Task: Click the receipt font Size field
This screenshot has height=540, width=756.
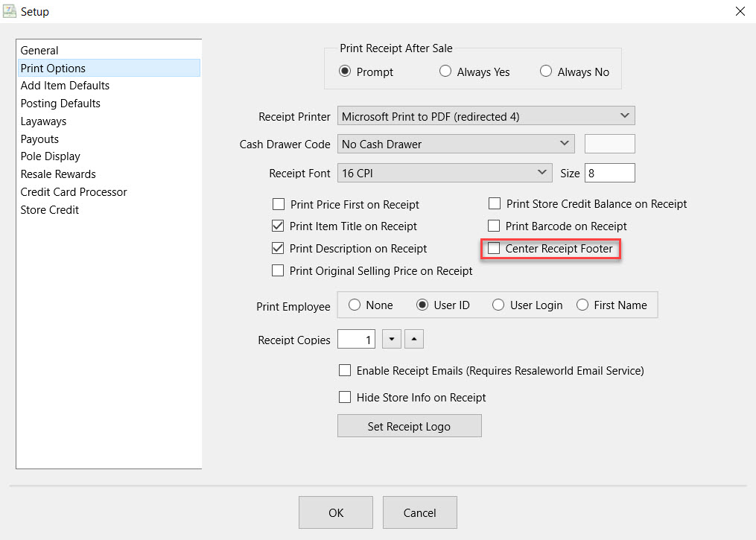Action: point(609,172)
